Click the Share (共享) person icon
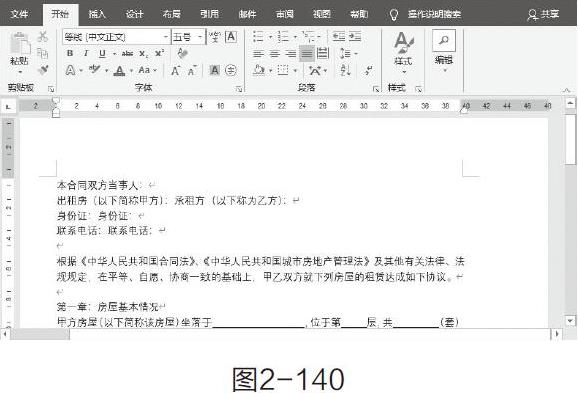Image resolution: width=578 pixels, height=393 pixels. (x=532, y=15)
